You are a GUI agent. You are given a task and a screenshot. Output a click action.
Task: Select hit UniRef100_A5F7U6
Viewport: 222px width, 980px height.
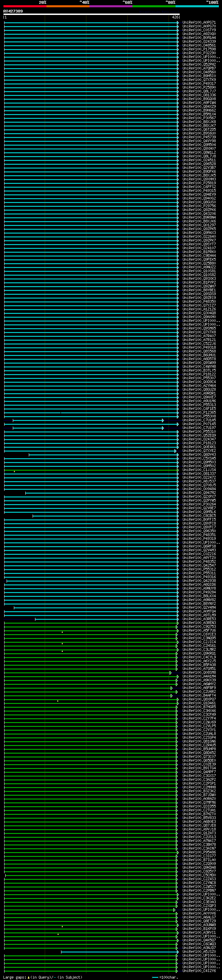(199, 630)
